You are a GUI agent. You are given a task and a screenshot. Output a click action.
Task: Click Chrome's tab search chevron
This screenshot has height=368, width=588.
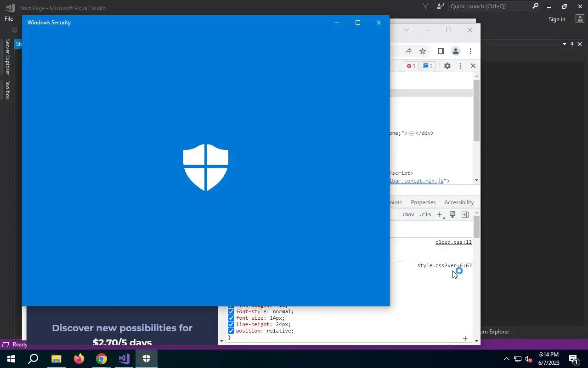pyautogui.click(x=406, y=30)
